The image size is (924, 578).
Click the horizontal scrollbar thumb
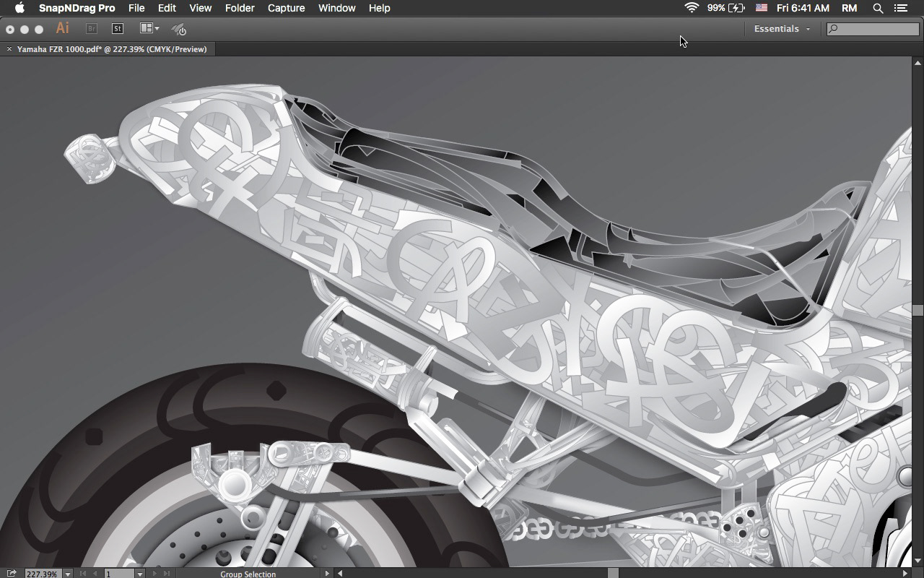tap(613, 574)
